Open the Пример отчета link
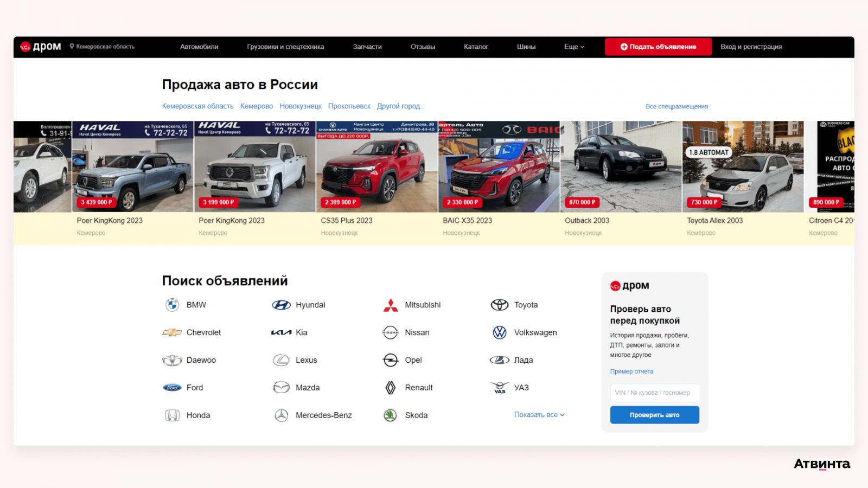868x488 pixels. point(631,371)
